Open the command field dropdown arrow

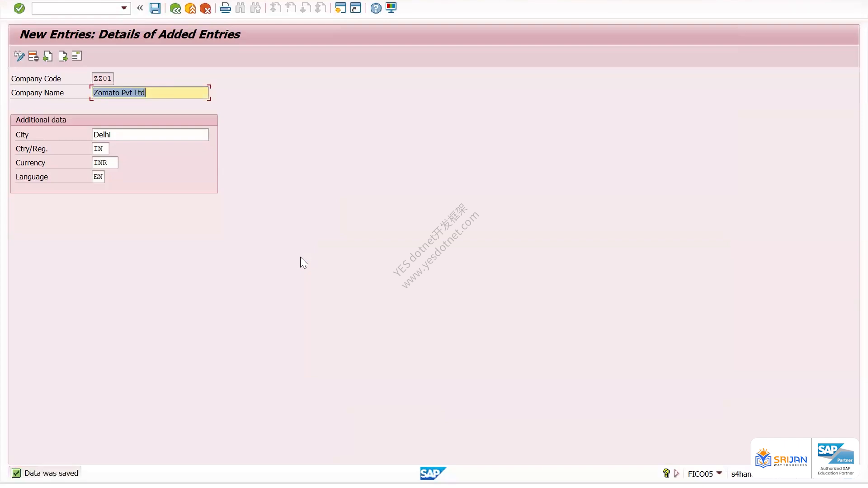pyautogui.click(x=124, y=8)
